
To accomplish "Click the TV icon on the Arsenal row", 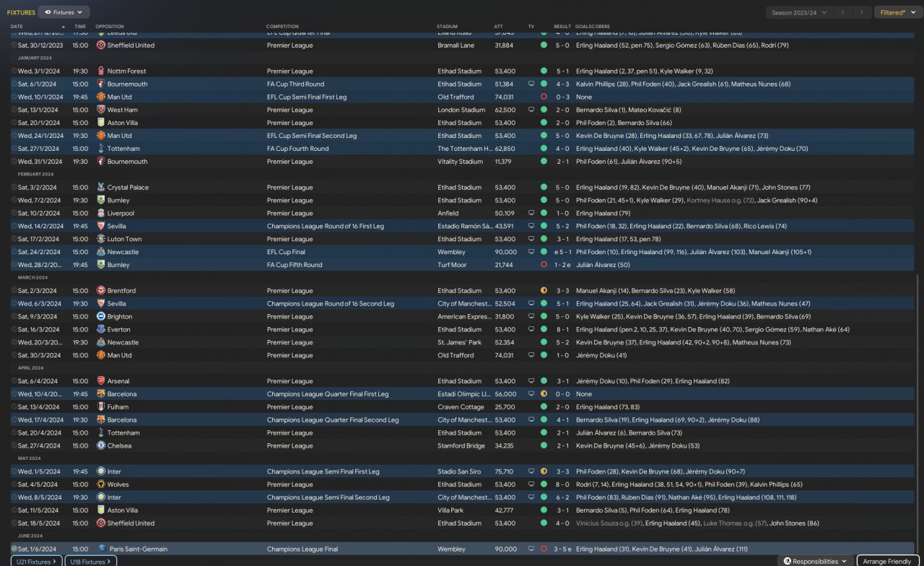I will tap(531, 381).
